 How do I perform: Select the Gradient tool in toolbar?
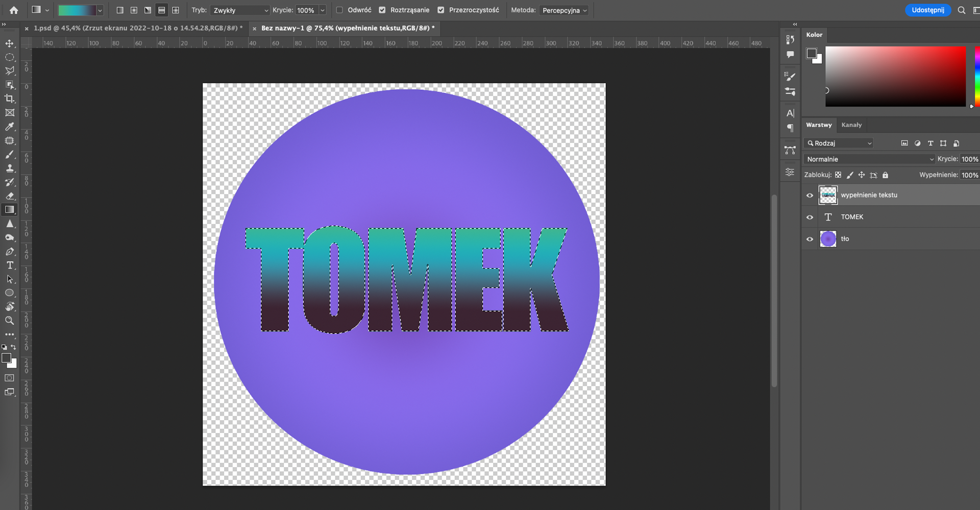(10, 210)
